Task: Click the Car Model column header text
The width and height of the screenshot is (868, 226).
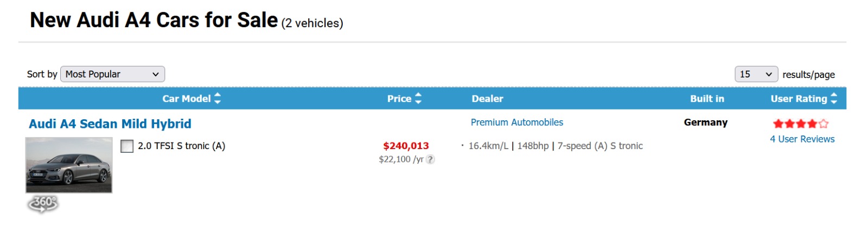Action: click(x=186, y=99)
